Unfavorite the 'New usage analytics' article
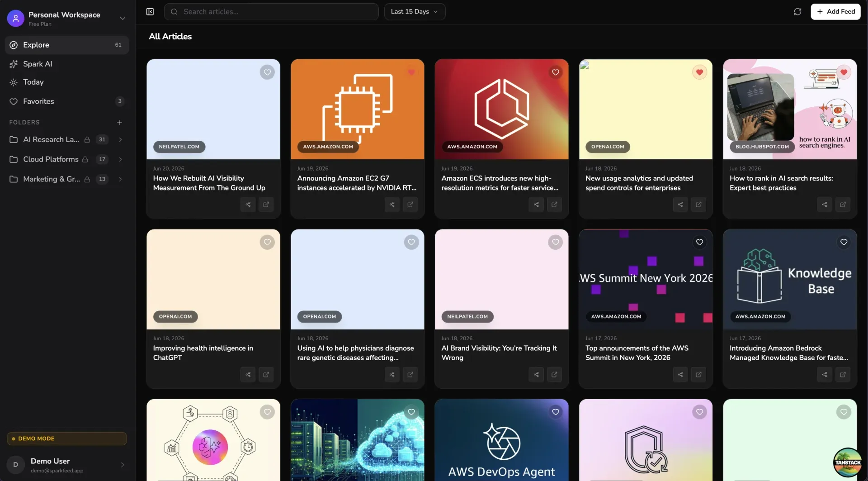868x481 pixels. 699,72
